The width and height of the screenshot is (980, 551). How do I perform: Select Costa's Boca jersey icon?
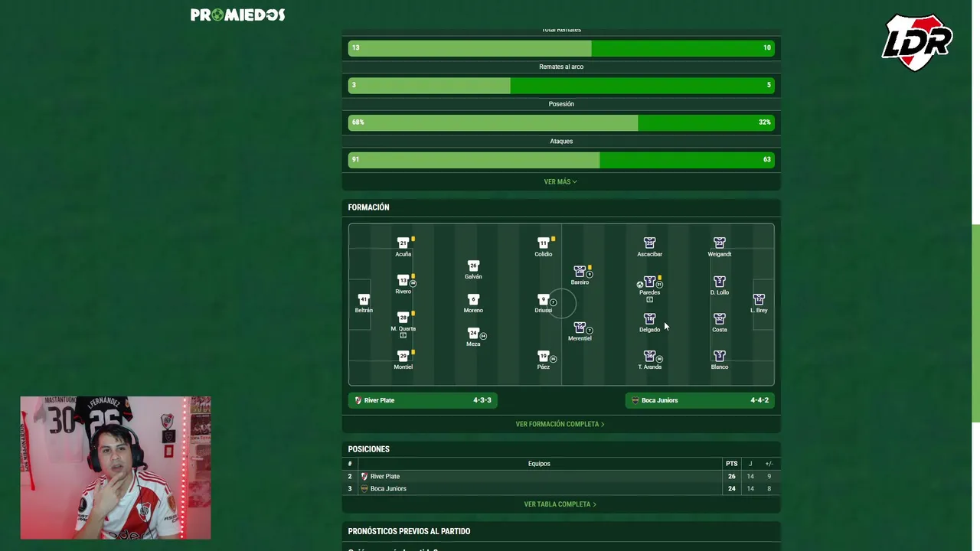719,318
